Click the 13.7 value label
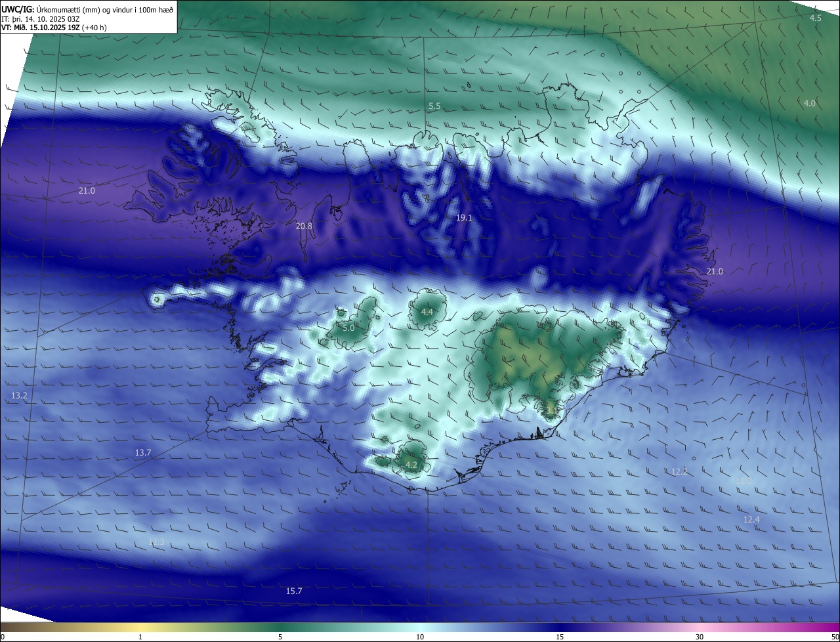Screen dimensions: 840x642 (x=143, y=452)
